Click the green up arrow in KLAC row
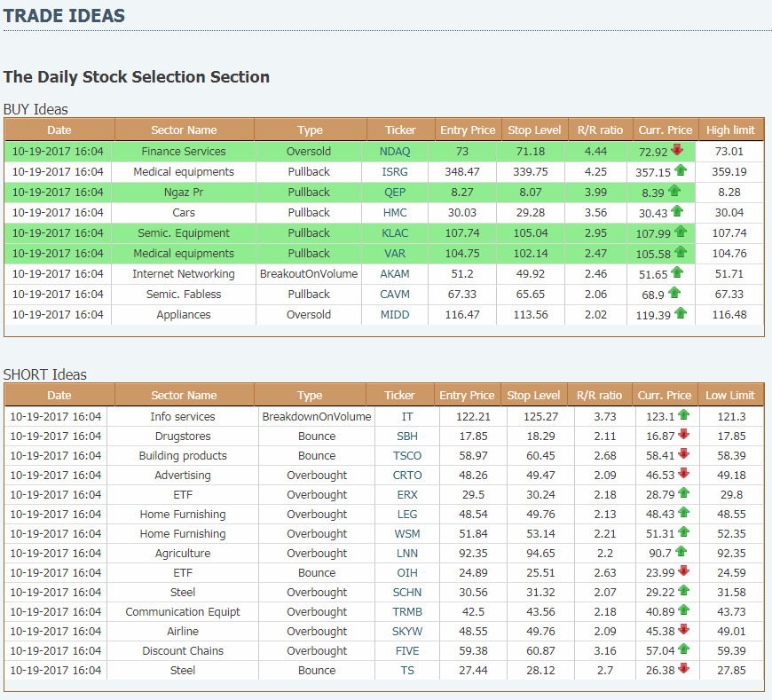The image size is (772, 700). click(681, 232)
